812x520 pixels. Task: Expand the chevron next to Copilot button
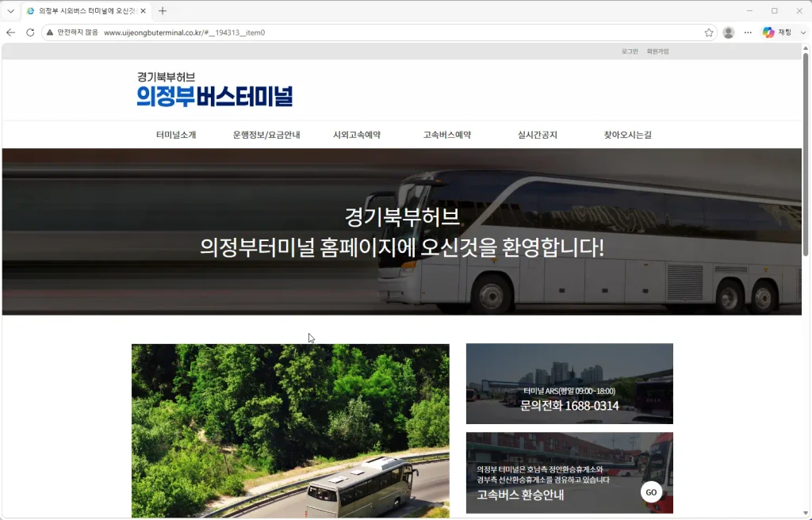(803, 32)
